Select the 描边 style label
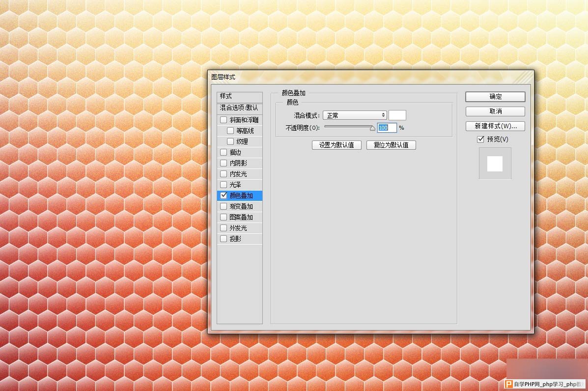588x391 pixels. 235,152
